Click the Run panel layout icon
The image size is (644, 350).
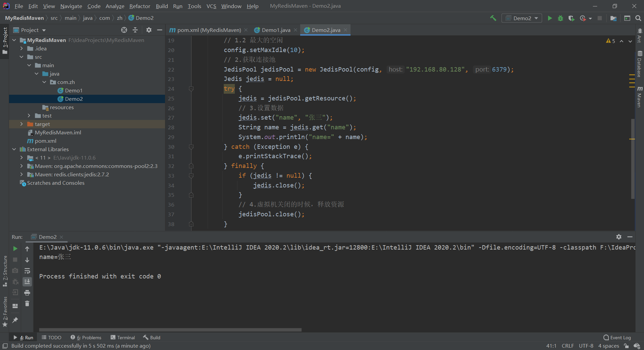click(x=15, y=306)
